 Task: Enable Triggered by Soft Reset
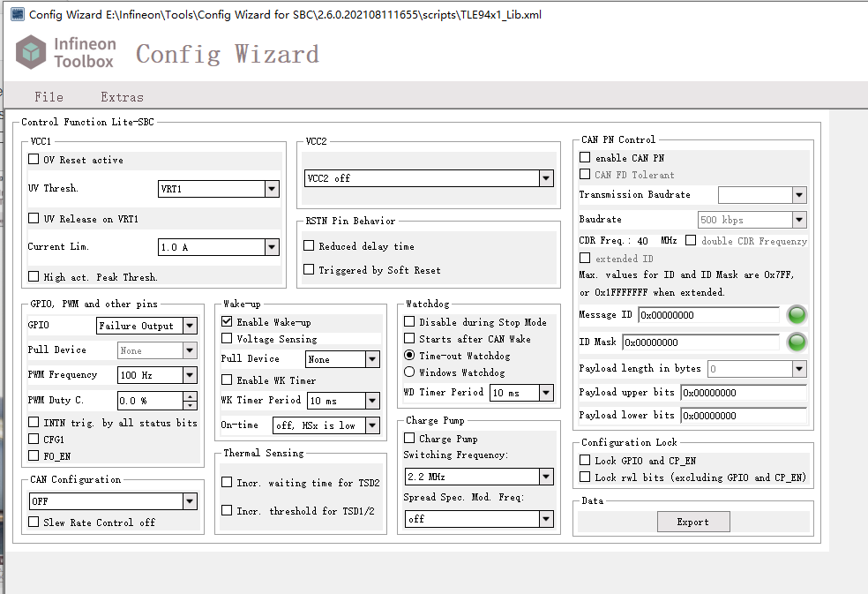[309, 269]
